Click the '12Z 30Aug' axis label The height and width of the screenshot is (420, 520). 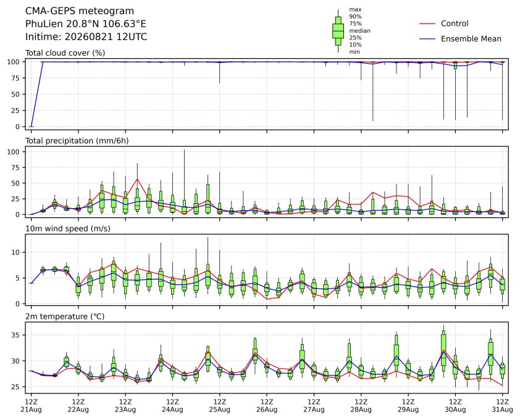pyautogui.click(x=455, y=406)
